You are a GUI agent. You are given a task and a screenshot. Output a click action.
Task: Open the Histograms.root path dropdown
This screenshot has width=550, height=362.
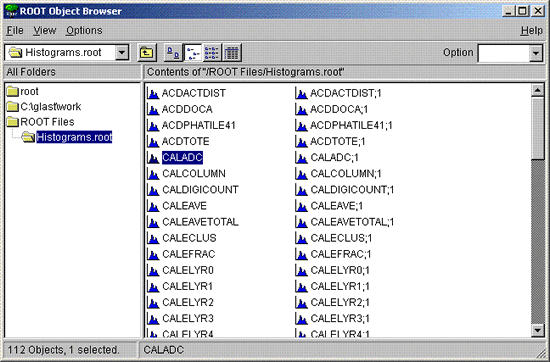pos(122,53)
